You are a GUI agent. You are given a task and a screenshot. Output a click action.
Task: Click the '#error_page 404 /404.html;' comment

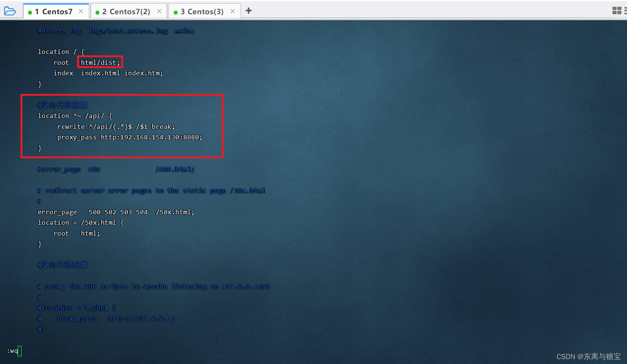(x=116, y=169)
